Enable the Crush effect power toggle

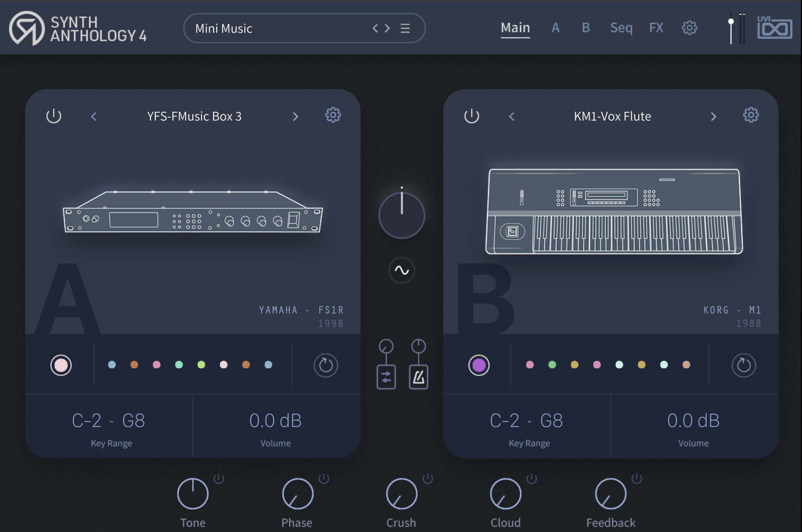(428, 479)
